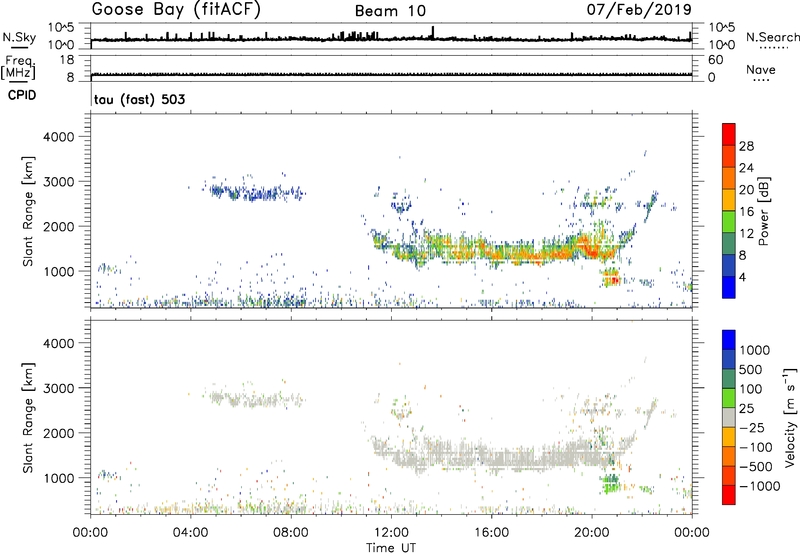This screenshot has height=554, width=800.
Task: Click the 28 dB value on Power colorbar
Action: click(x=746, y=146)
